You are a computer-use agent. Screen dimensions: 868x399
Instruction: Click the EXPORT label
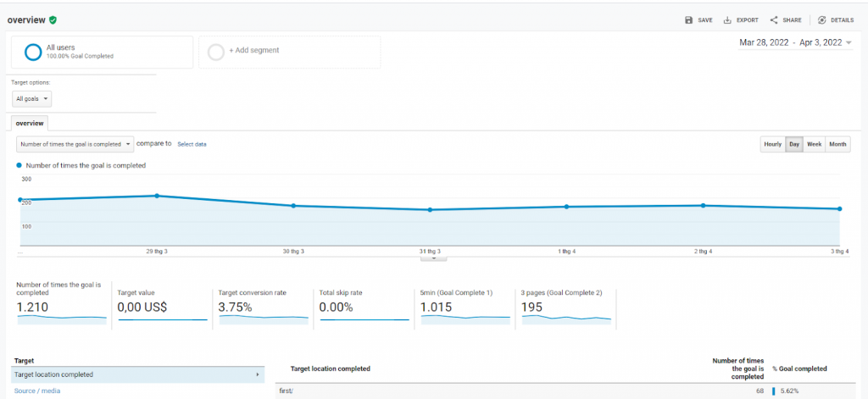point(748,20)
